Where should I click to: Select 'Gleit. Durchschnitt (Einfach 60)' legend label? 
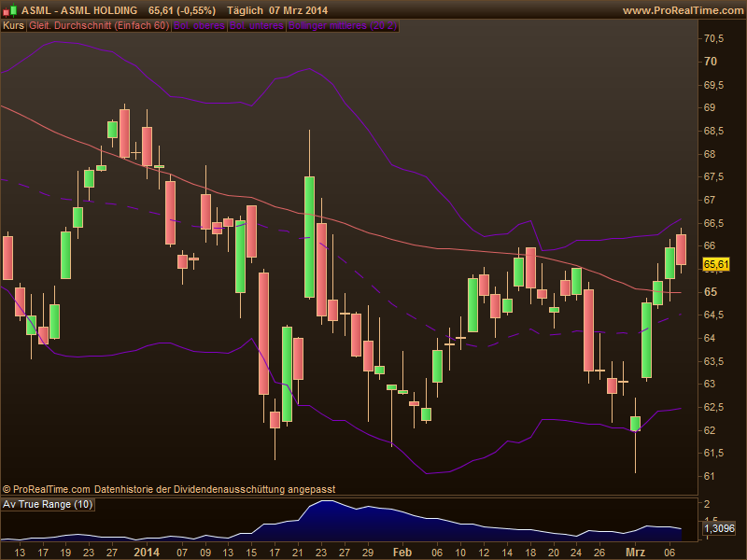tap(99, 26)
